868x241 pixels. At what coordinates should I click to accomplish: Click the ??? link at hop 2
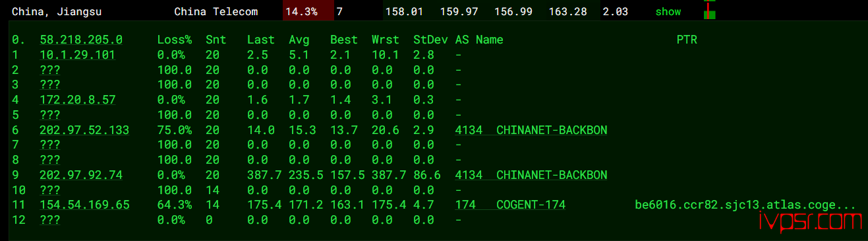click(50, 70)
